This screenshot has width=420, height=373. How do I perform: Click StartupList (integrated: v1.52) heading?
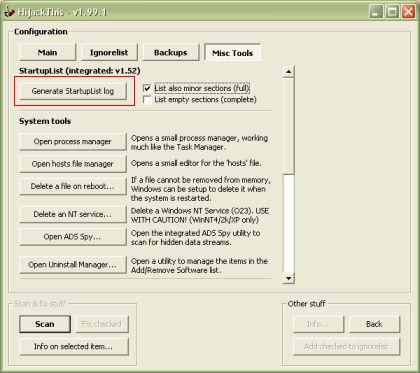click(x=80, y=71)
